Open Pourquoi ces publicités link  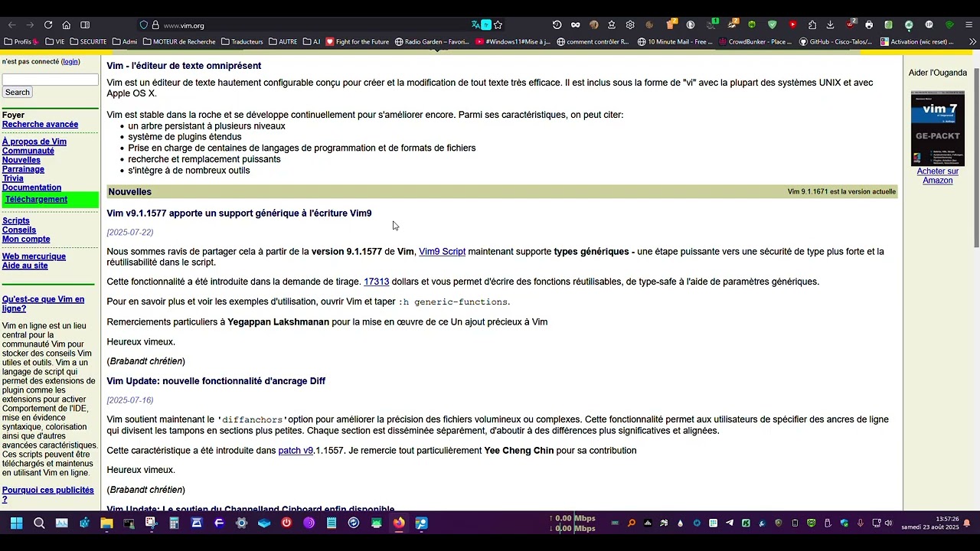click(47, 494)
